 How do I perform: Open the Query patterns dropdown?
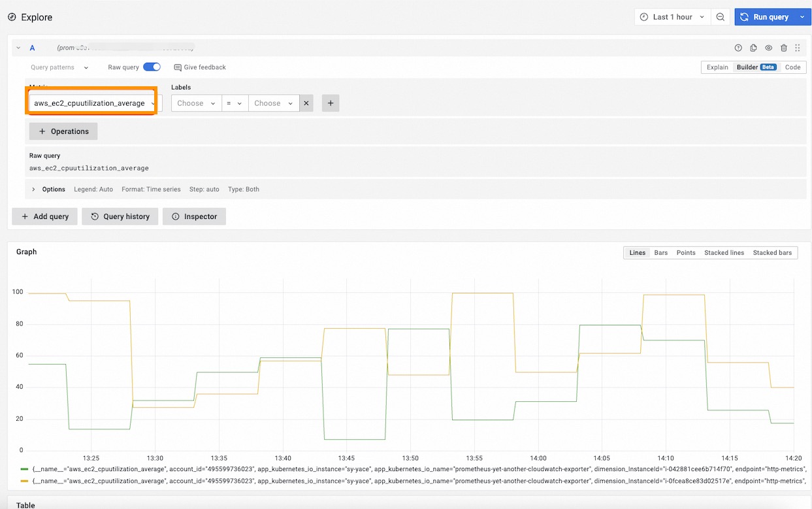(56, 67)
